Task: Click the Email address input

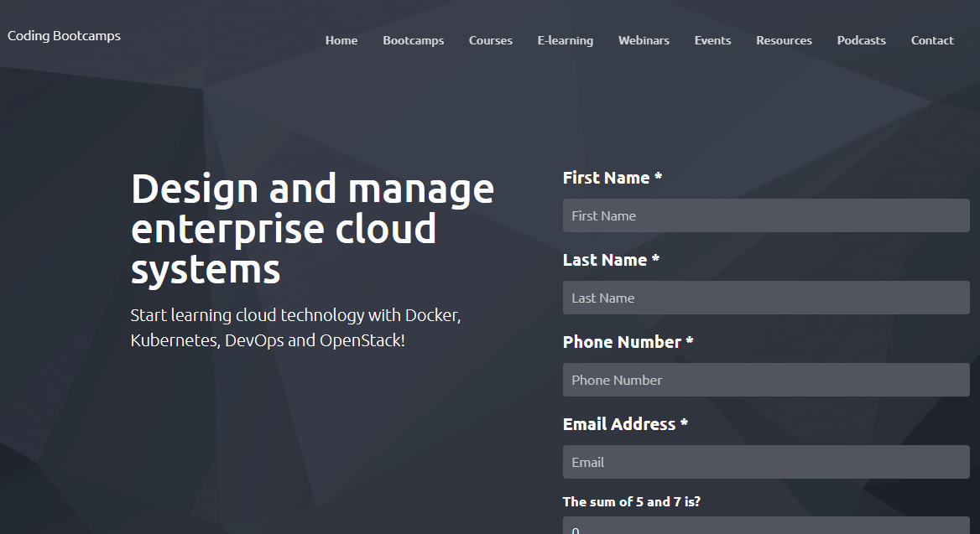Action: [765, 462]
